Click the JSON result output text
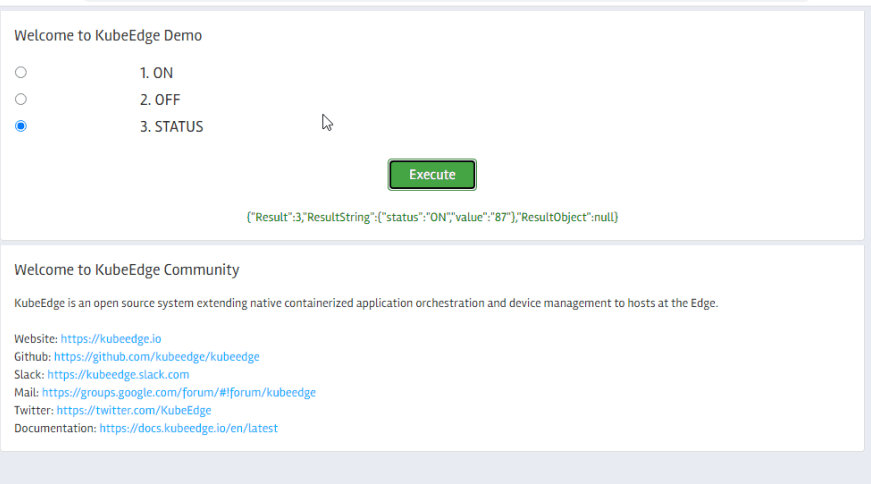The image size is (871, 484). (432, 217)
